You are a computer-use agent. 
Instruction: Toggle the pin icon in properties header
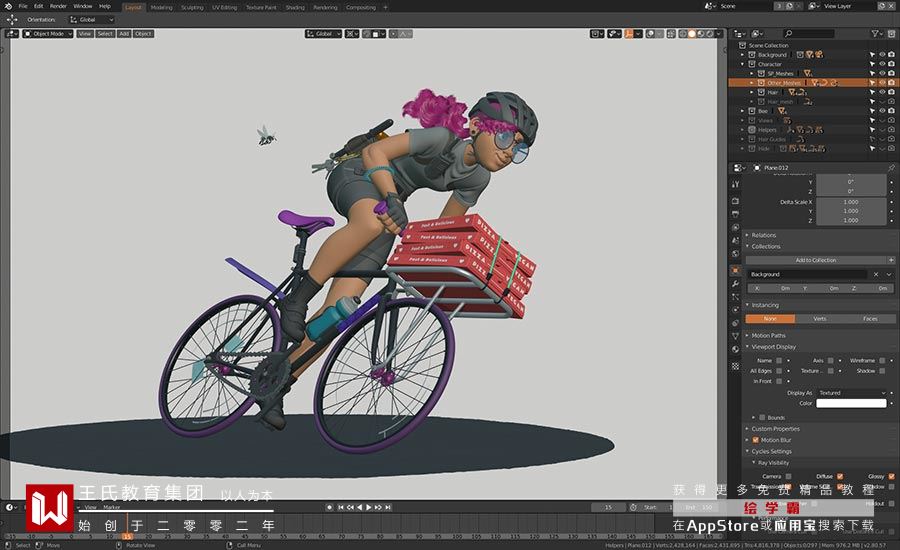891,168
